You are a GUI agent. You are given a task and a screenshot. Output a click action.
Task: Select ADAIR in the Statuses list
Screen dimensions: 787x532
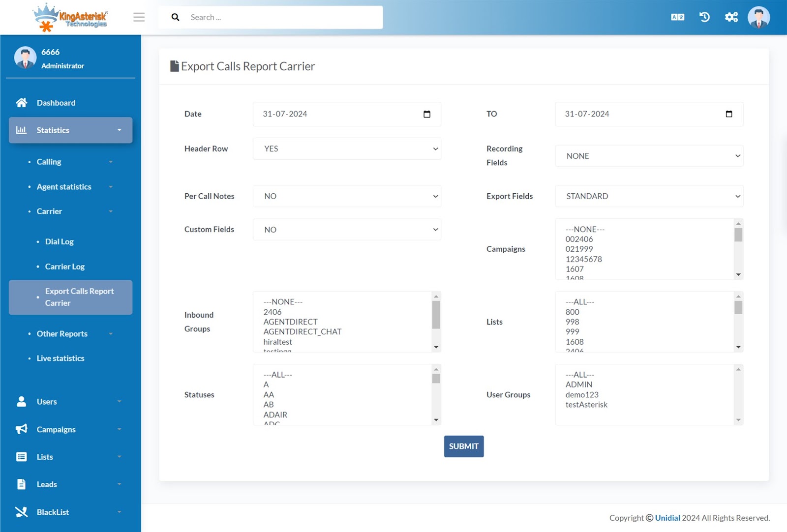[x=275, y=414]
